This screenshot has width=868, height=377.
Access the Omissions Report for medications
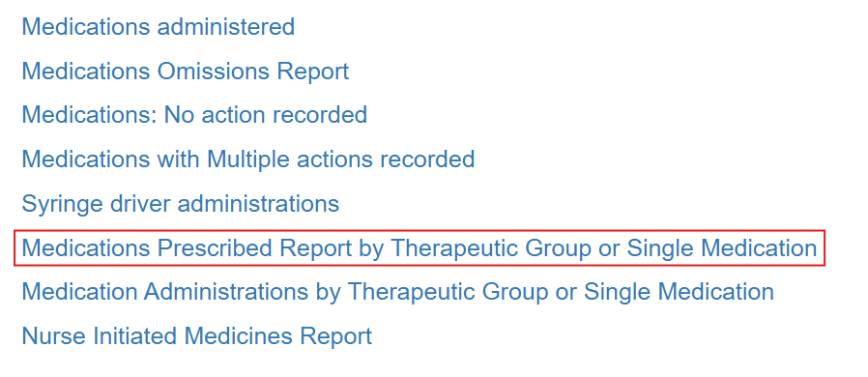[185, 71]
